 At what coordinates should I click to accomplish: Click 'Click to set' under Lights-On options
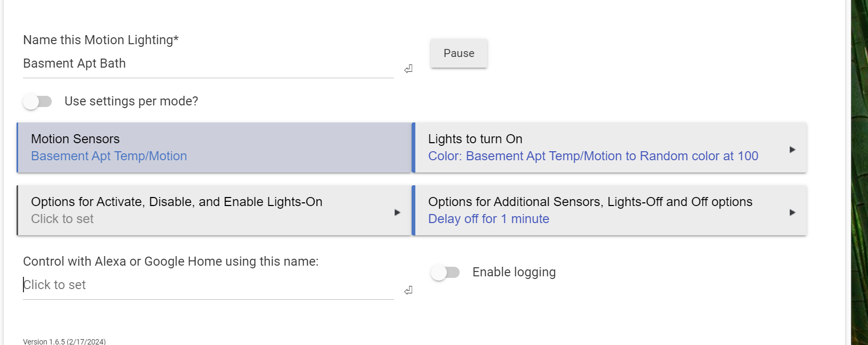62,219
